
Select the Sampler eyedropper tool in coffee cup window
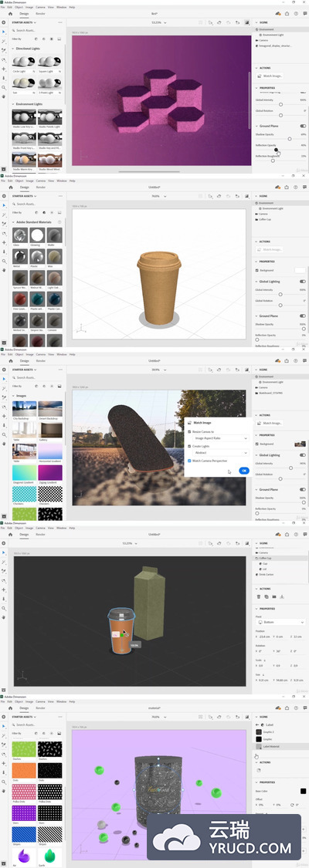pyautogui.click(x=4, y=223)
